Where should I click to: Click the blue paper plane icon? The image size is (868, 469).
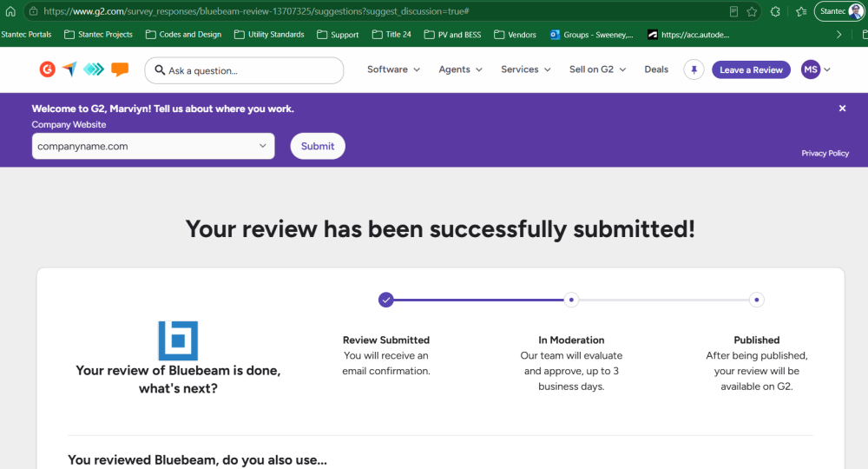(69, 69)
